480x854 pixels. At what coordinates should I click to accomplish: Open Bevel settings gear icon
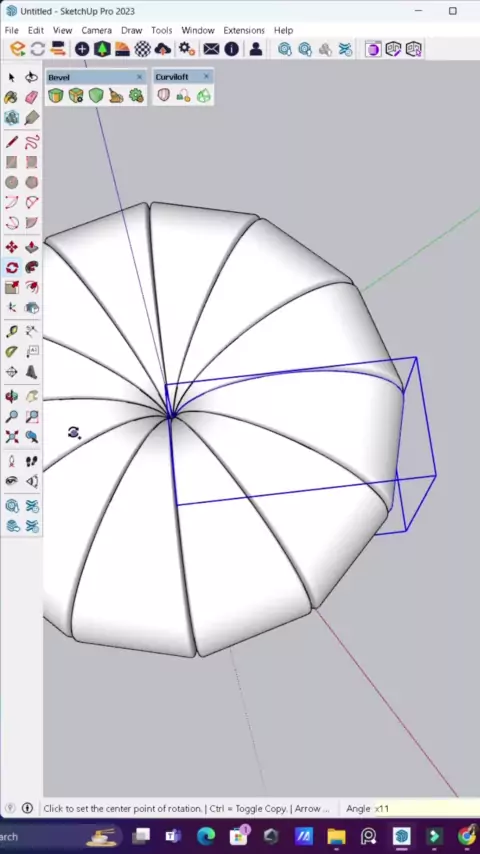[136, 96]
